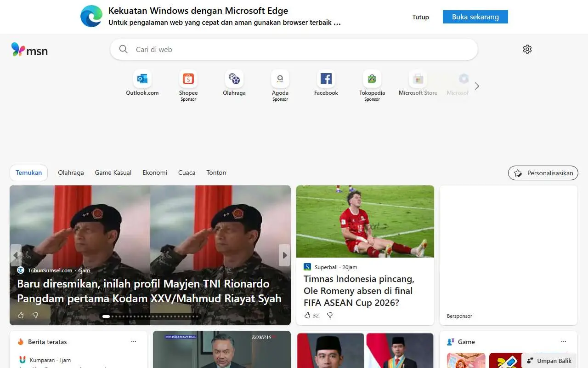Go to previous carousel story
Screen dimensions: 588x368
pyautogui.click(x=16, y=255)
